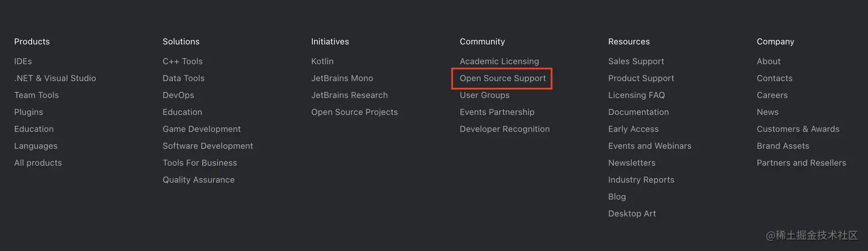The width and height of the screenshot is (868, 251).
Task: Open Quality Assurance solutions link
Action: pos(199,180)
